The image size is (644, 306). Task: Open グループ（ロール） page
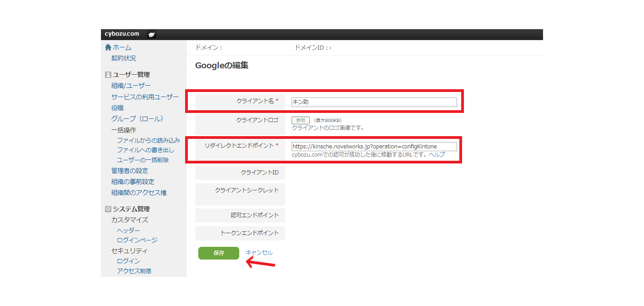(137, 119)
